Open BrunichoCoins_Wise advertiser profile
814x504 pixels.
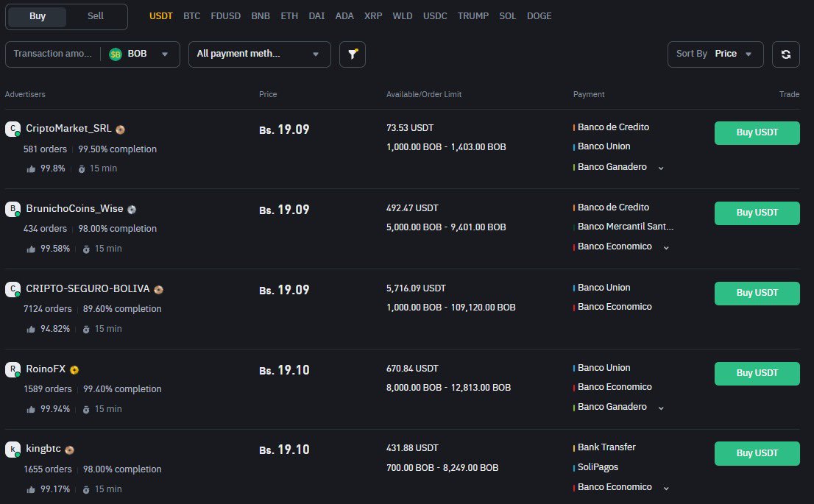tap(75, 209)
